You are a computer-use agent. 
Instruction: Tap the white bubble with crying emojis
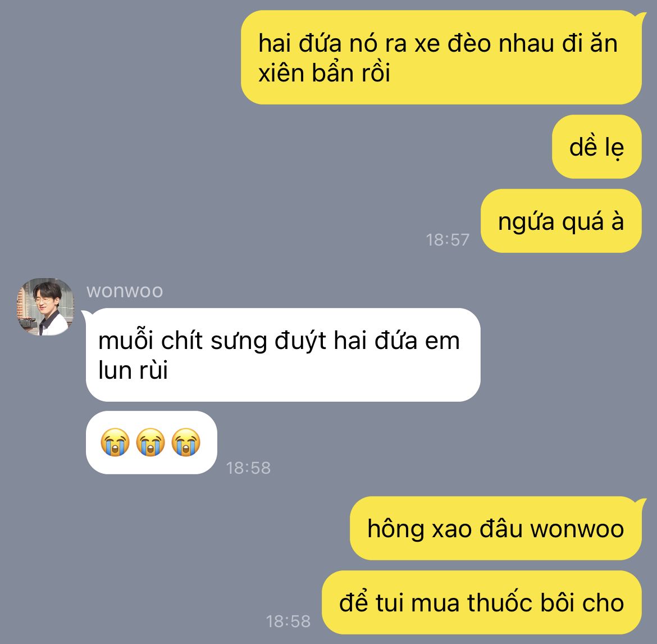[151, 442]
